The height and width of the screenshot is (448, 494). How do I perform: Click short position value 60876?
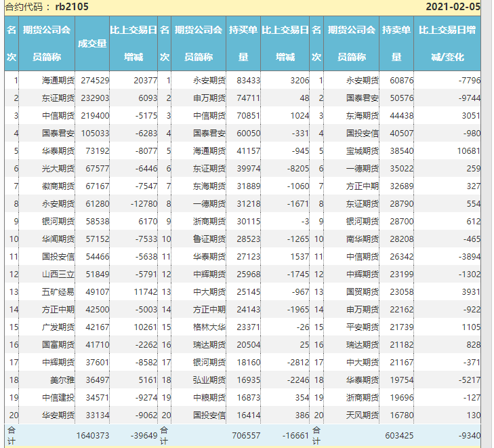(x=402, y=81)
